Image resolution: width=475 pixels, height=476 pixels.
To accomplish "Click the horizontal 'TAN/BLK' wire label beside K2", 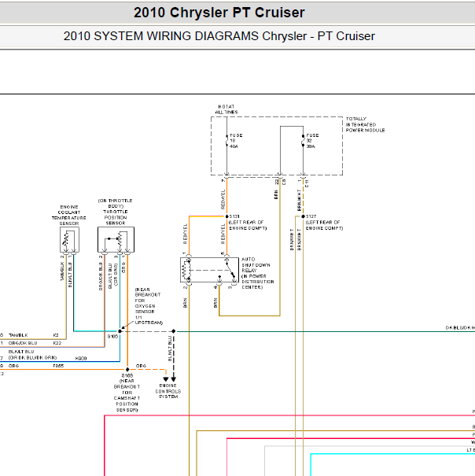I will pyautogui.click(x=18, y=335).
